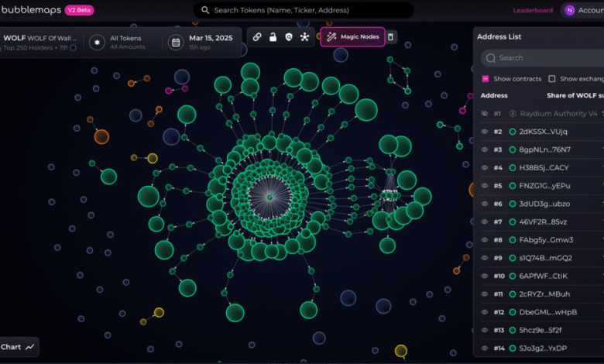Hide address #5 FNZG1G...yEPu

coord(485,186)
